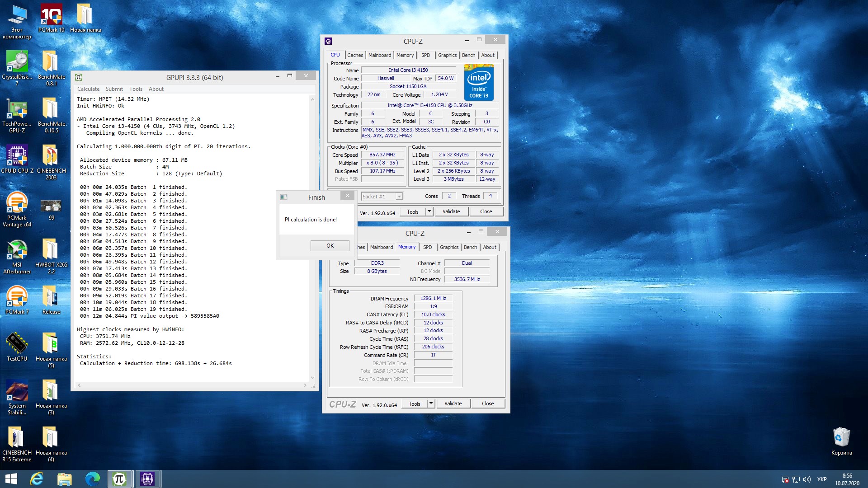
Task: Expand the Tools dropdown arrow in lower CPU-Z
Action: (431, 404)
